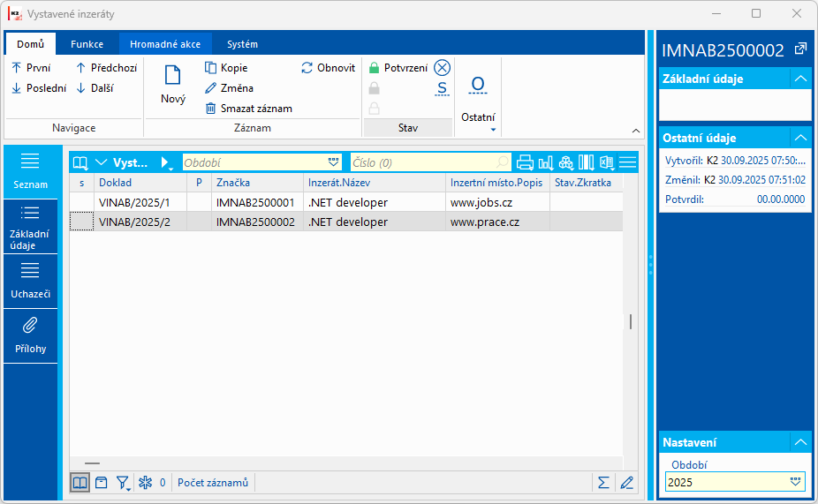Sort by the Značka column header

(257, 183)
